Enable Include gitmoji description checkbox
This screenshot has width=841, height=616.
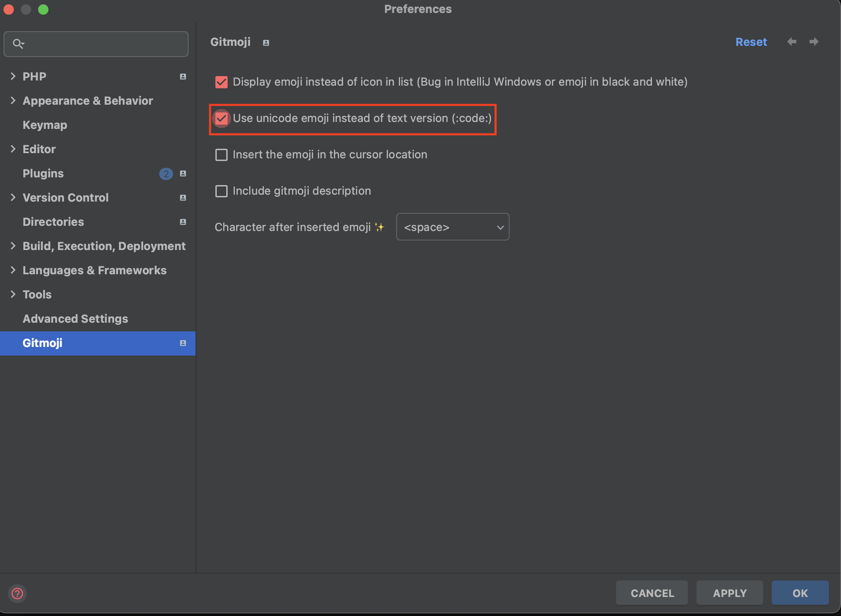tap(221, 191)
